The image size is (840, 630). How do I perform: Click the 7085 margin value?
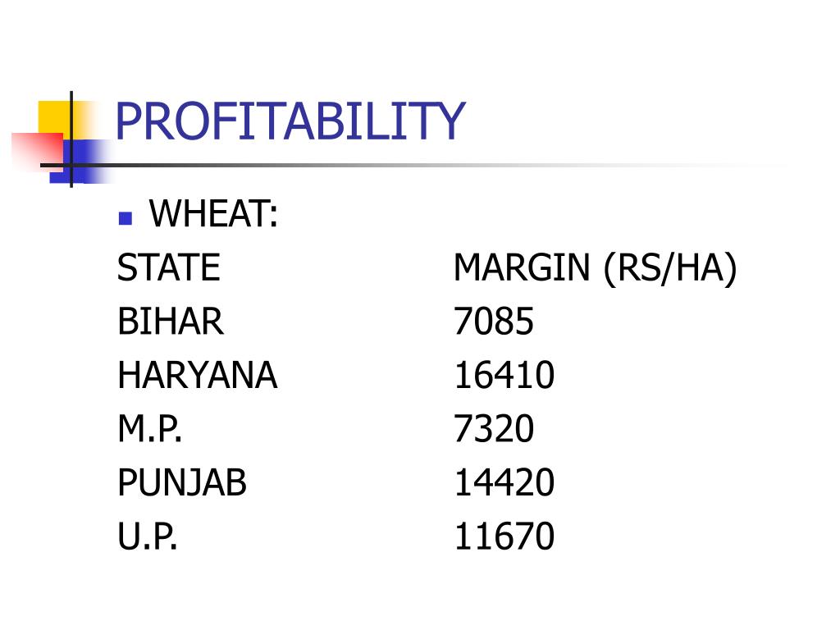pos(494,322)
